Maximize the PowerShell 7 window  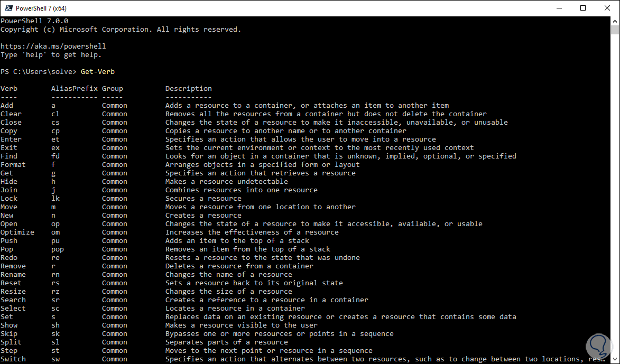pyautogui.click(x=583, y=8)
